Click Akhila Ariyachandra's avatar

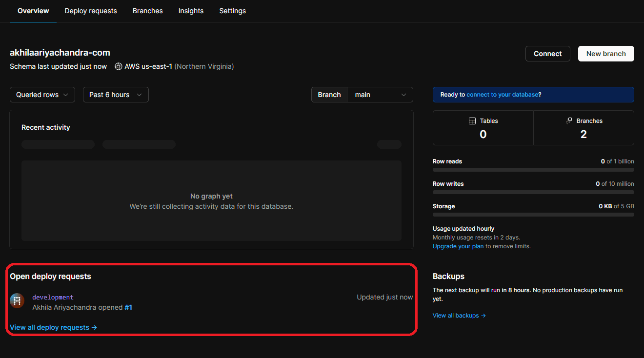point(17,301)
